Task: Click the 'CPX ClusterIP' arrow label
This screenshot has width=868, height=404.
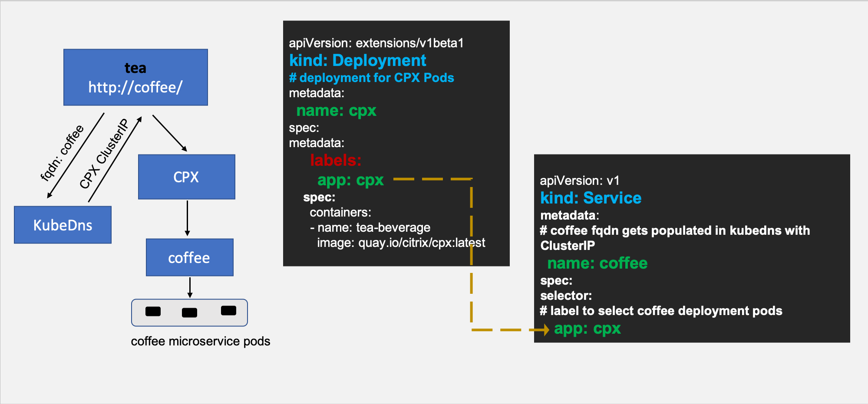Action: 104,154
